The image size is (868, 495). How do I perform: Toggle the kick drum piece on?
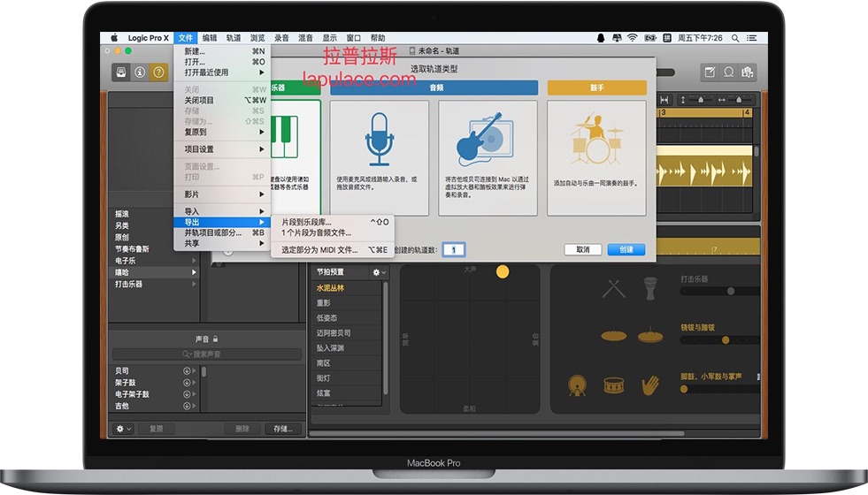[x=578, y=385]
